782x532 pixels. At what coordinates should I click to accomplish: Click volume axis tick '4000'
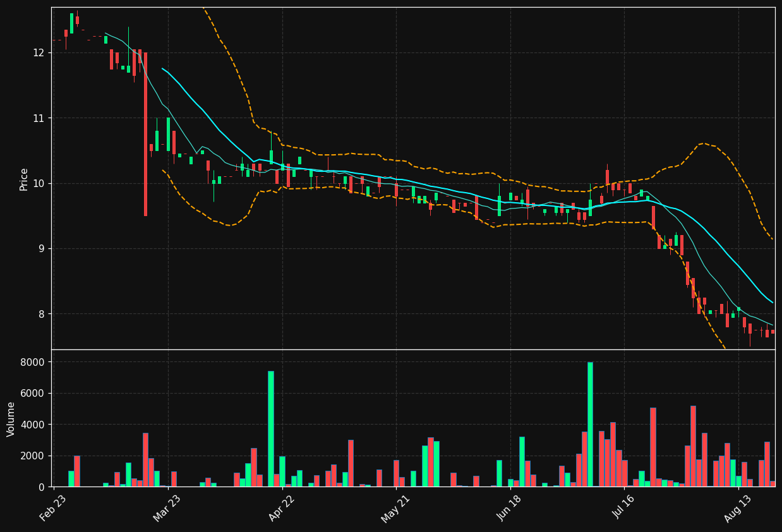[33, 425]
